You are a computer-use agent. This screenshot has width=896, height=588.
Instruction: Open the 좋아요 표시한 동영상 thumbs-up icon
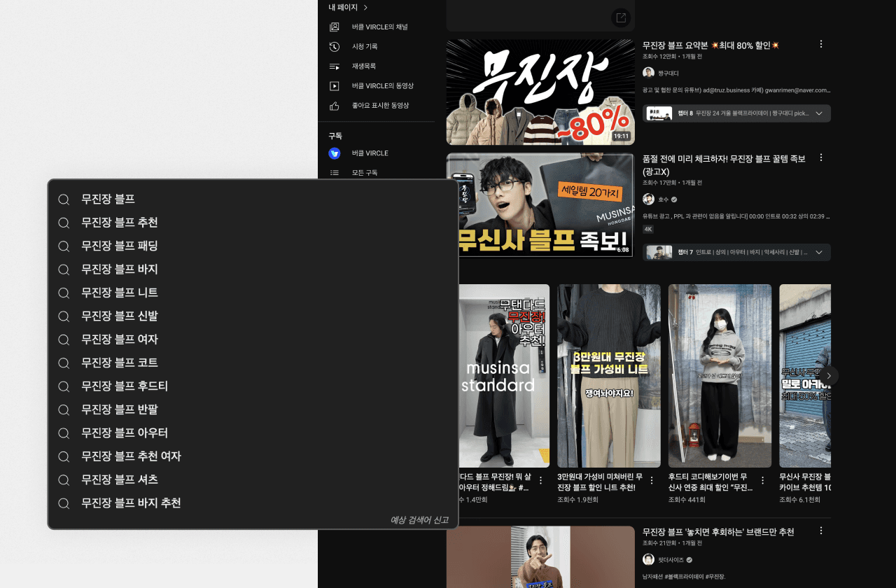[x=335, y=106]
